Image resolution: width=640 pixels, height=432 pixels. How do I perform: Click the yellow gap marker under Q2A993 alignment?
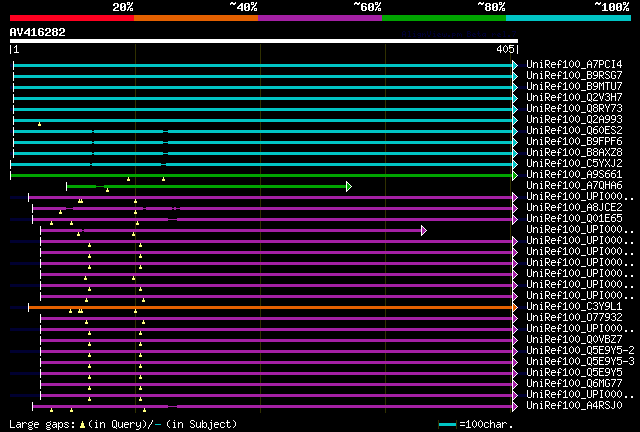click(x=39, y=124)
